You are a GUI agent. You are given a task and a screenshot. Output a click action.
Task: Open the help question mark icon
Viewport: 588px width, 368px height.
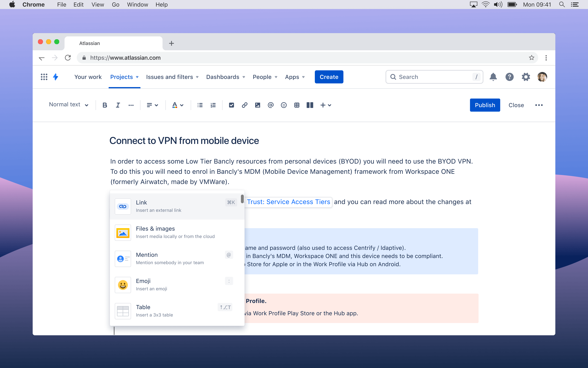pyautogui.click(x=510, y=77)
